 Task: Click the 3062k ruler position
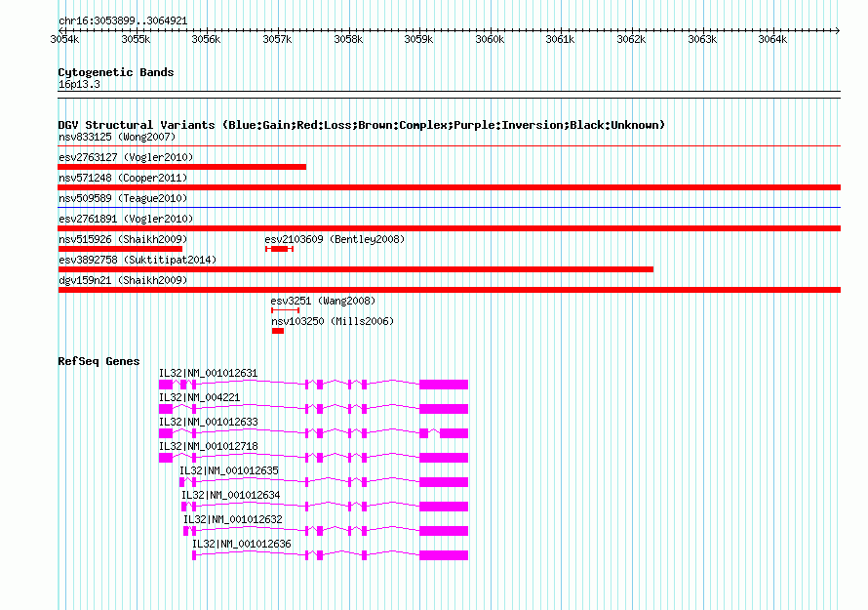tap(631, 39)
